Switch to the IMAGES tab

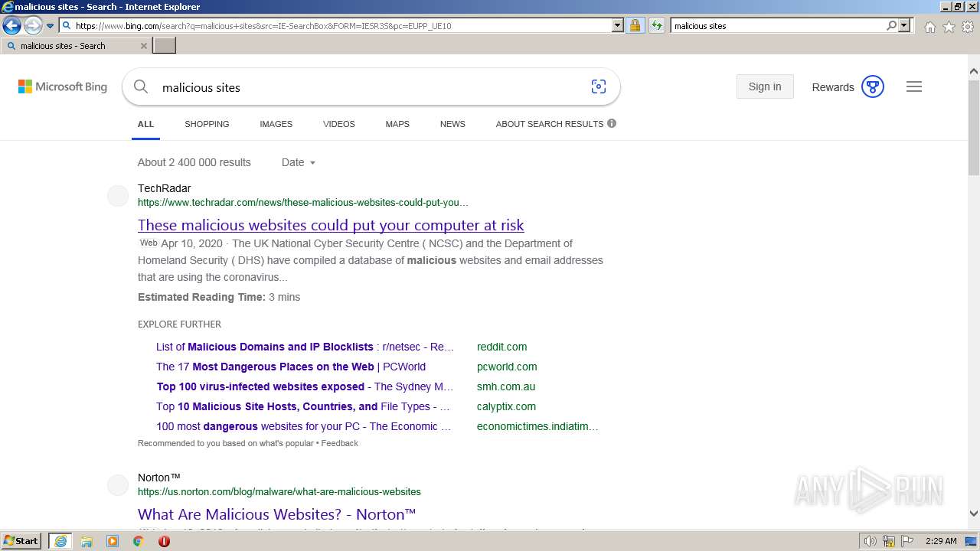click(x=276, y=124)
